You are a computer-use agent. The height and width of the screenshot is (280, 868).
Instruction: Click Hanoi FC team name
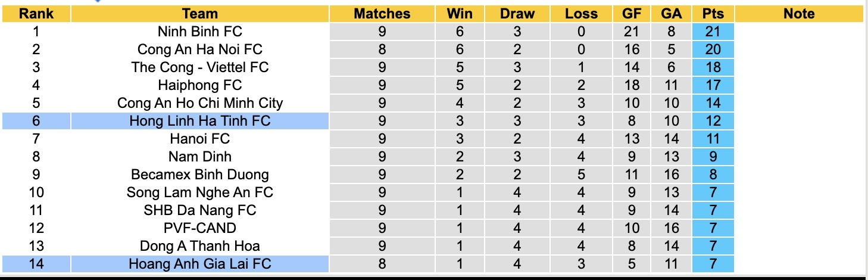click(x=200, y=139)
